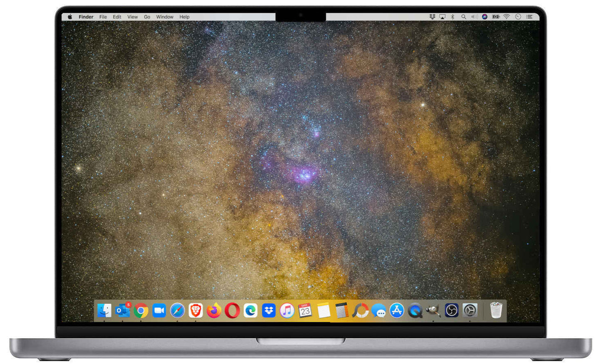Launch the Brave browser
The width and height of the screenshot is (601, 364).
click(x=195, y=310)
